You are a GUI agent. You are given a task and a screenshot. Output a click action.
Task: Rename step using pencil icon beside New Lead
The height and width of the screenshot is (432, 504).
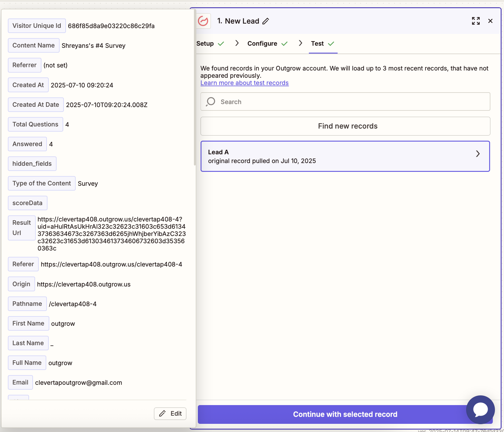coord(266,21)
